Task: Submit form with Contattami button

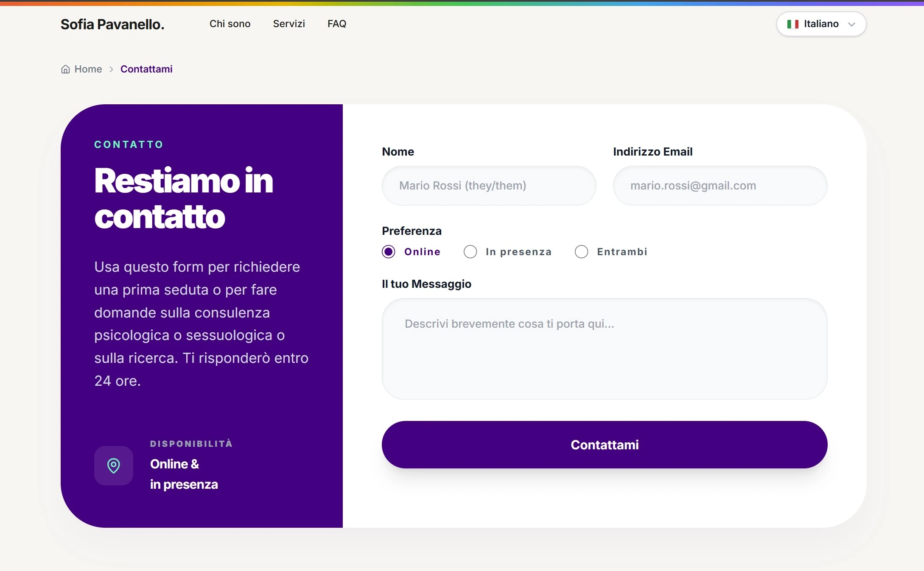Action: point(605,445)
